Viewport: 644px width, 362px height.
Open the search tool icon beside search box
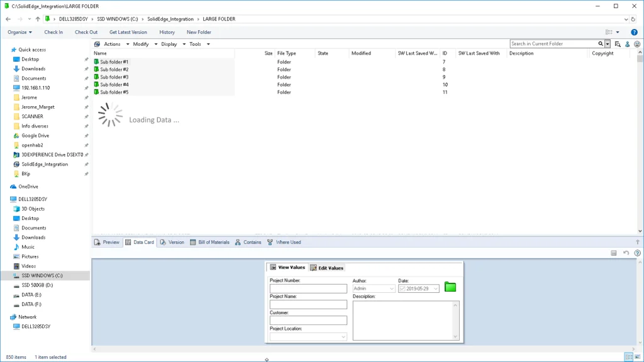click(618, 44)
